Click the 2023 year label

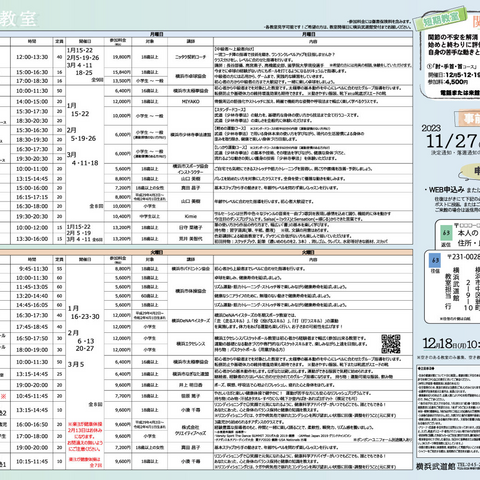[431, 128]
